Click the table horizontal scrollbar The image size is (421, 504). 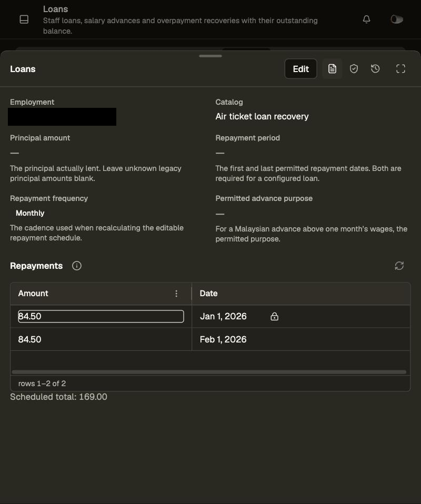(x=209, y=372)
